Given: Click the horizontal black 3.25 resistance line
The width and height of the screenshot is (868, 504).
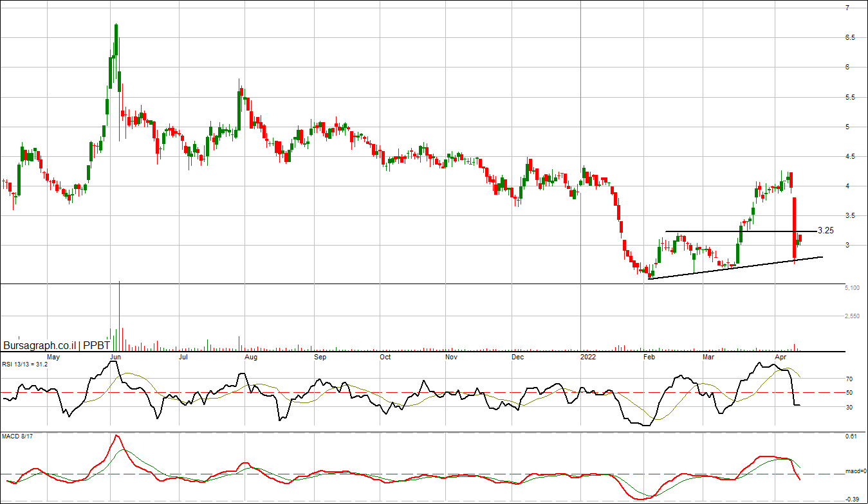Looking at the screenshot, I should [740, 231].
